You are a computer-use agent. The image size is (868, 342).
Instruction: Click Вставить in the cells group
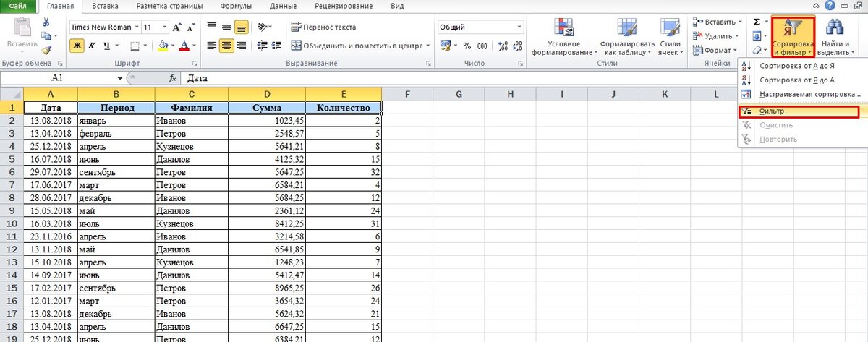pyautogui.click(x=717, y=22)
